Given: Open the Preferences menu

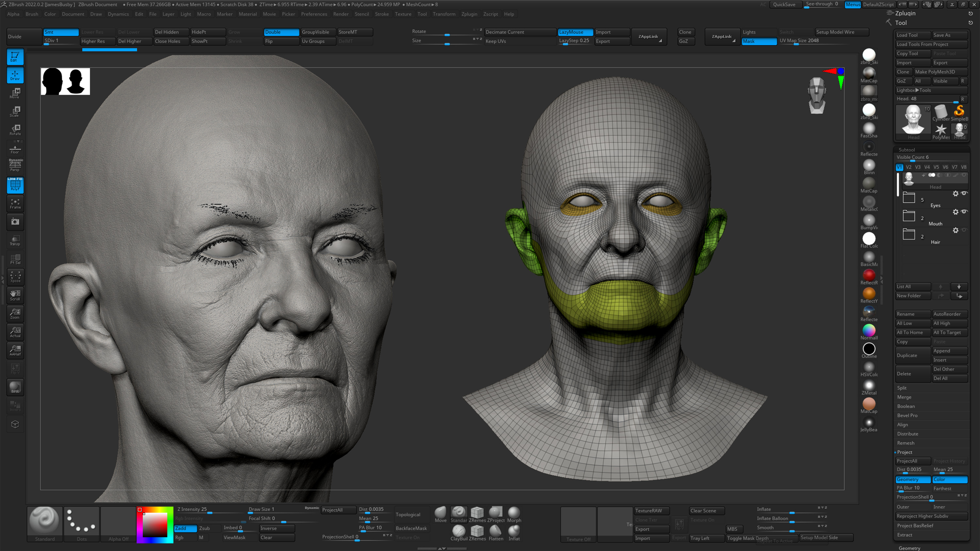Looking at the screenshot, I should tap(314, 14).
